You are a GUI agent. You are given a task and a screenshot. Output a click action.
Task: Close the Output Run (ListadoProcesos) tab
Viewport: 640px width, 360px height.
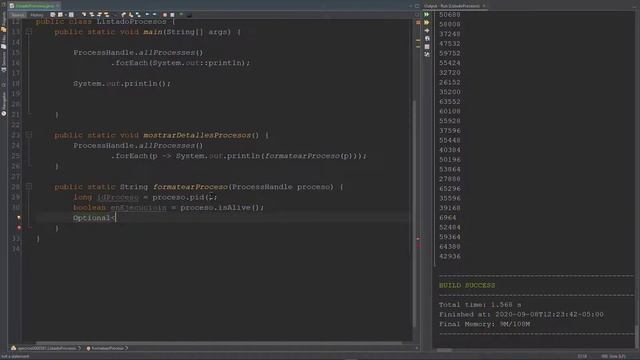484,6
